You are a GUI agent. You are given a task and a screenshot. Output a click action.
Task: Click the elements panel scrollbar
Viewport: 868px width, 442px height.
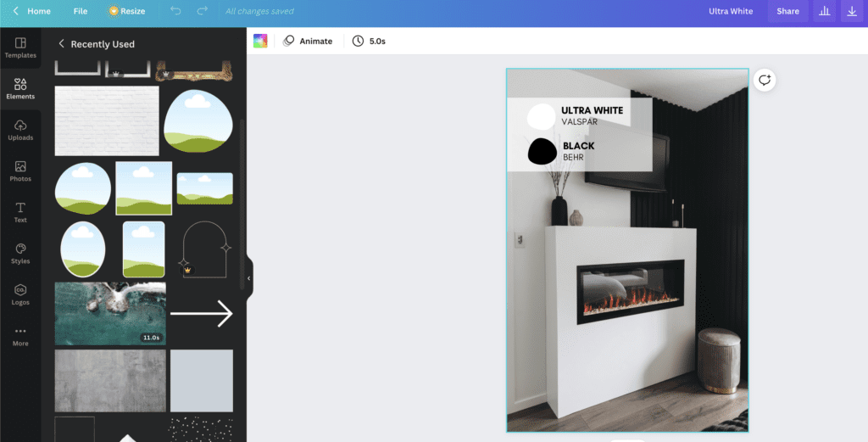(242, 204)
